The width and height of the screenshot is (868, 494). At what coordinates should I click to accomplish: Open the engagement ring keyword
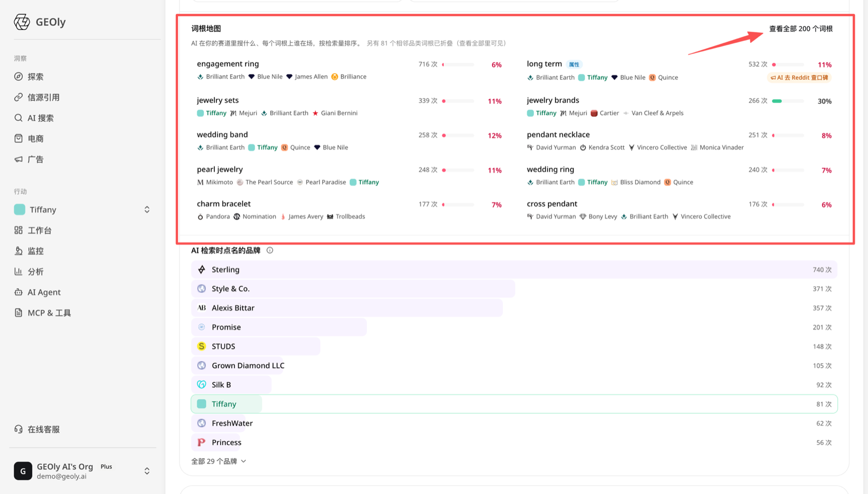pos(228,64)
